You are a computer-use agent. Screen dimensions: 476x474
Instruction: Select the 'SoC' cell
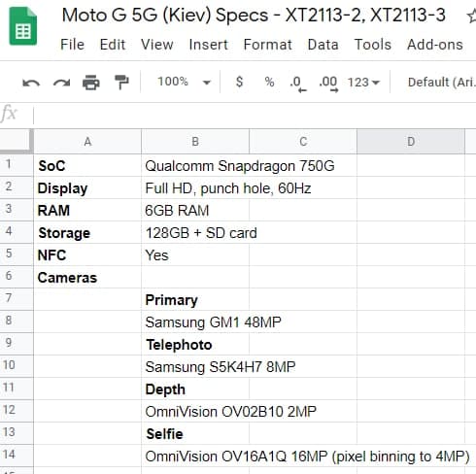click(x=87, y=165)
